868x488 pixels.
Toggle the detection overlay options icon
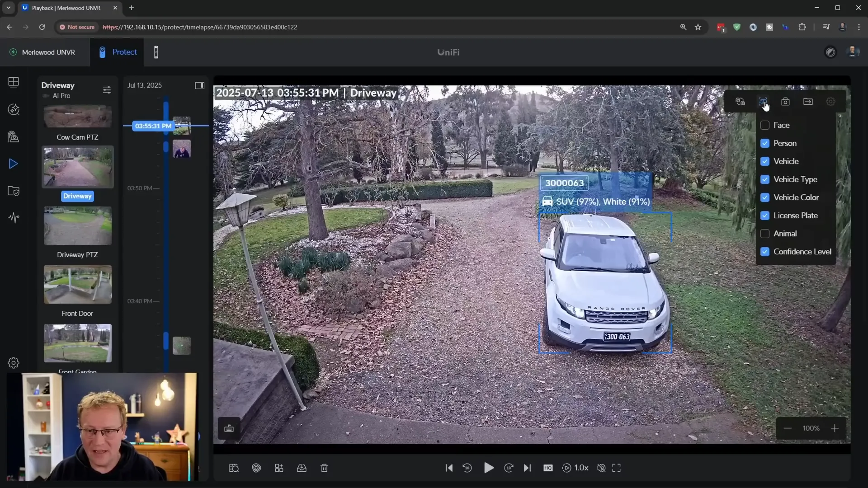pos(763,102)
